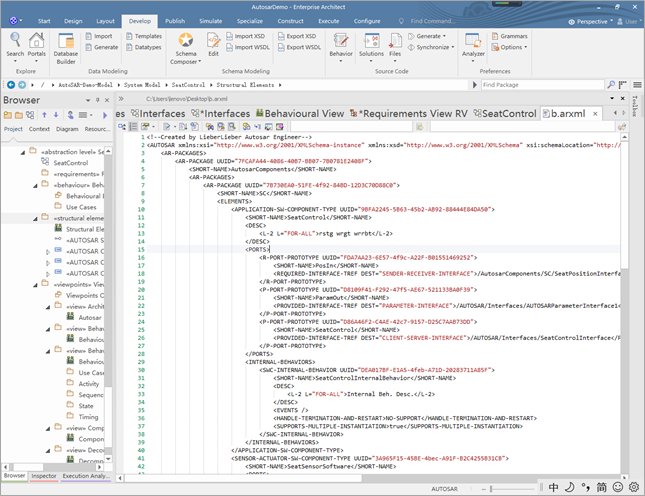Pin the Browser panel
This screenshot has width=645, height=496.
coord(97,100)
